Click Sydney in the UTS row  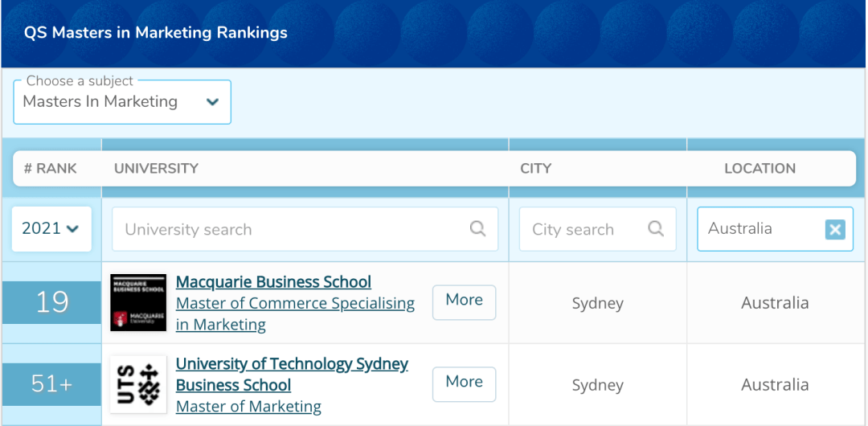click(598, 386)
